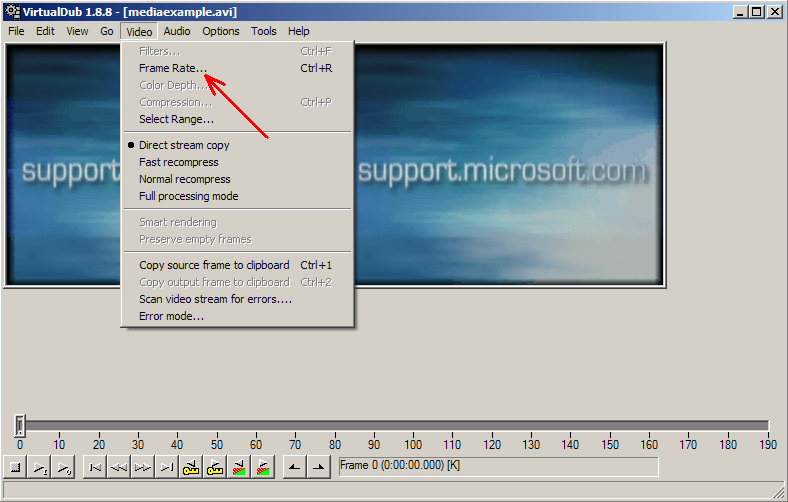Select Direct stream copy mode
The width and height of the screenshot is (788, 502).
237,145
